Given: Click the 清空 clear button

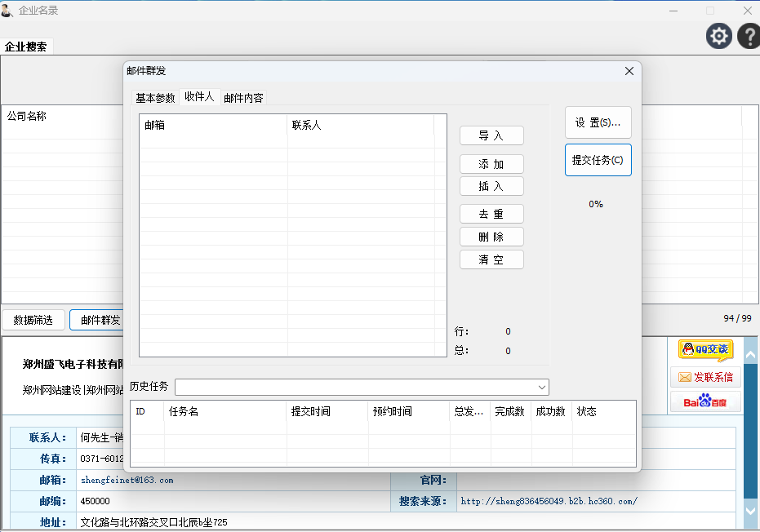Looking at the screenshot, I should (491, 259).
